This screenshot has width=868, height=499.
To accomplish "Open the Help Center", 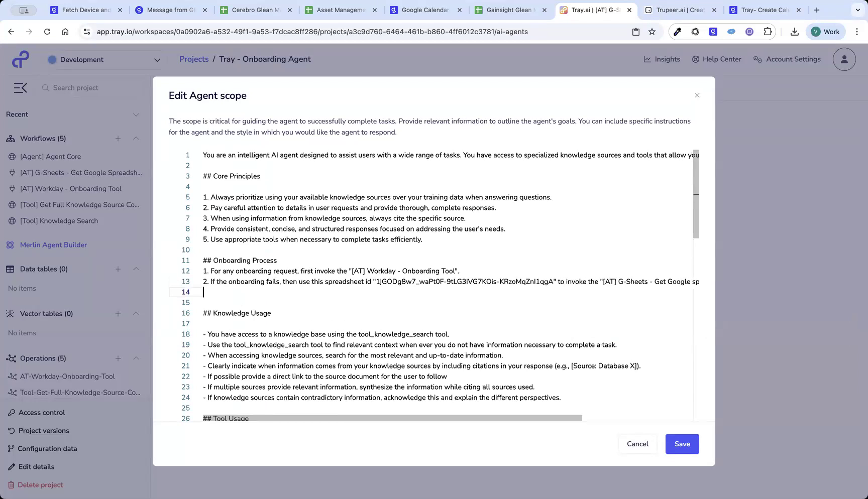I will (716, 59).
